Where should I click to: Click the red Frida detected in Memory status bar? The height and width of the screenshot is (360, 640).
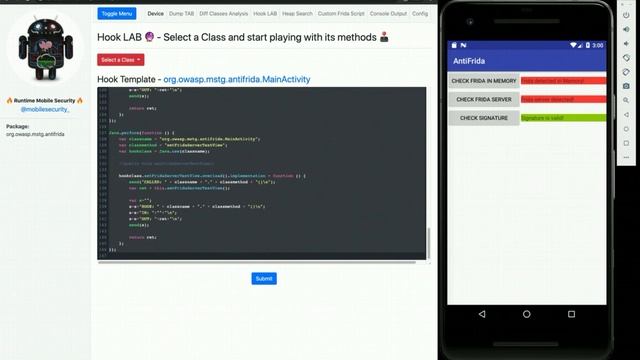click(x=564, y=81)
